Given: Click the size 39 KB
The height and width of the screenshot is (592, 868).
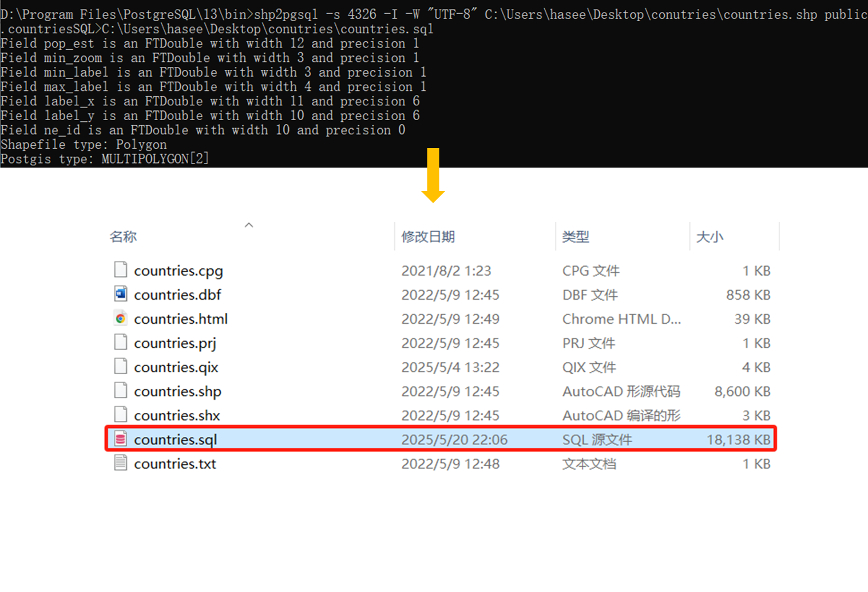Looking at the screenshot, I should (x=752, y=319).
